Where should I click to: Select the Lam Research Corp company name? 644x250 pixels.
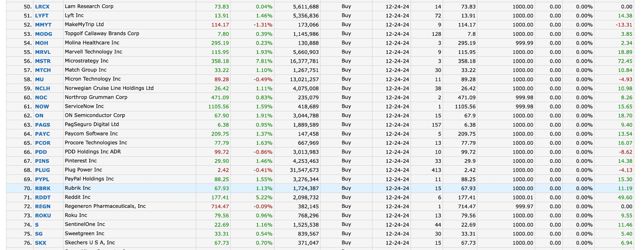(89, 6)
